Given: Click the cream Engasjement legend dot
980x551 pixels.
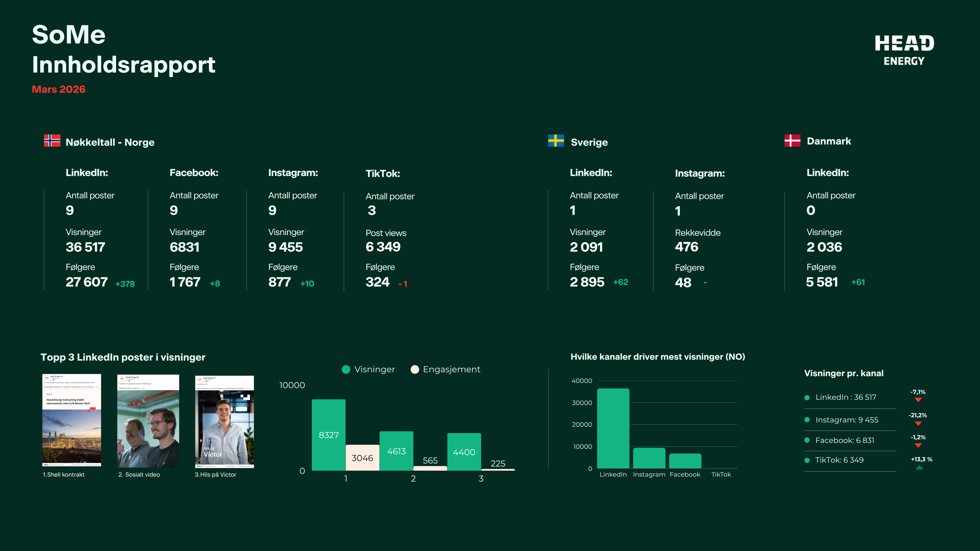Looking at the screenshot, I should tap(415, 369).
